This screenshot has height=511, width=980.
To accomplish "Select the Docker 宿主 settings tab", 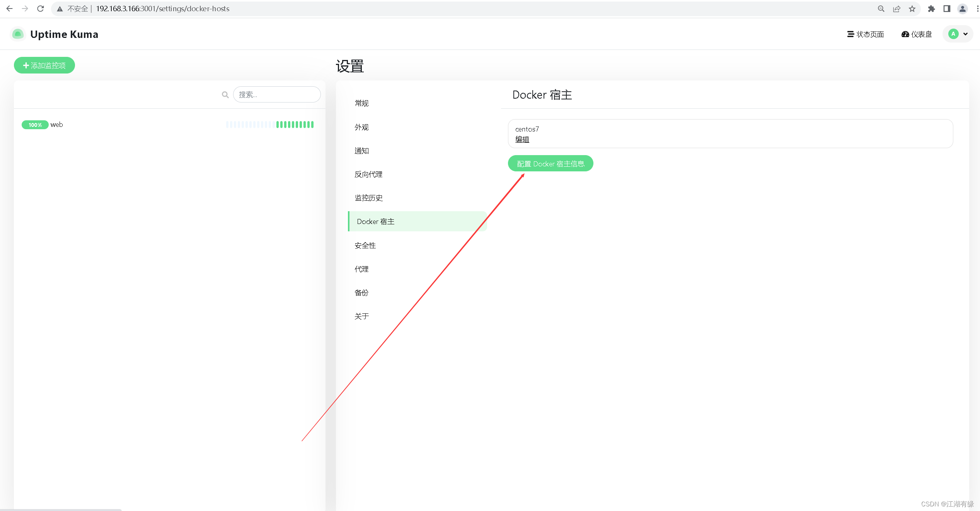I will 417,221.
